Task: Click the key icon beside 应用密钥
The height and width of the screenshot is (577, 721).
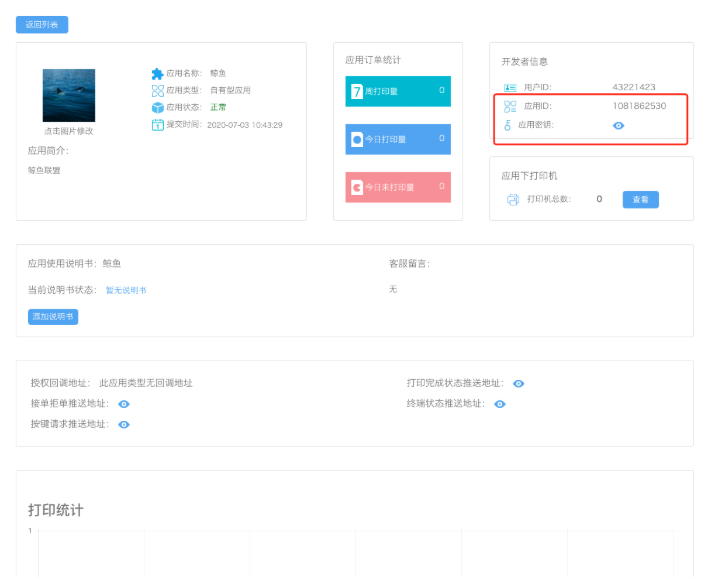Action: (x=508, y=125)
